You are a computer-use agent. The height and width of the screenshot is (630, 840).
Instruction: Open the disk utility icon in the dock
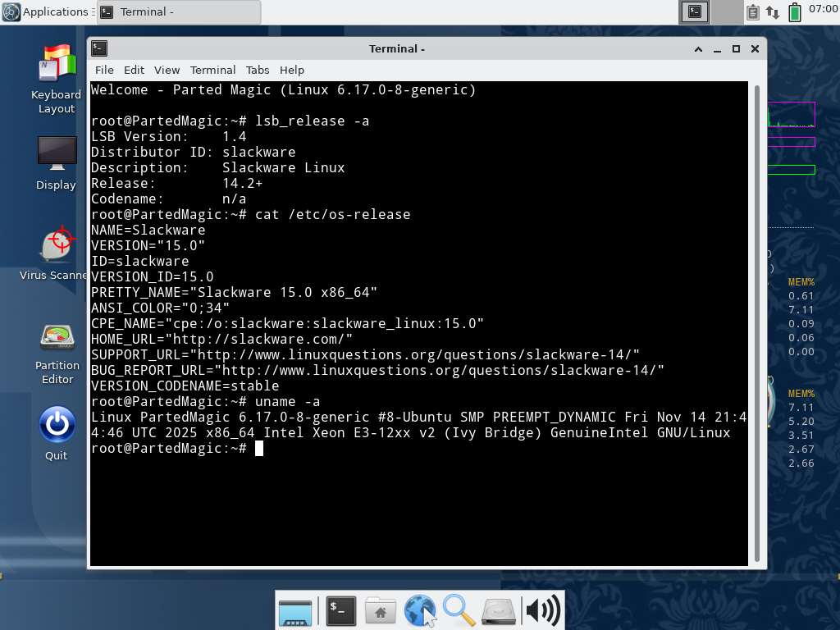click(x=498, y=610)
